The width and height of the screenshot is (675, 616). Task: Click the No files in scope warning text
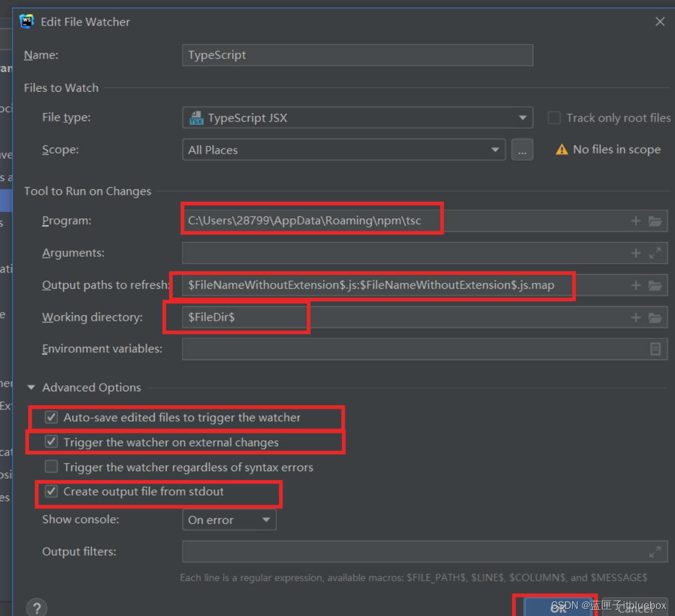(x=617, y=150)
